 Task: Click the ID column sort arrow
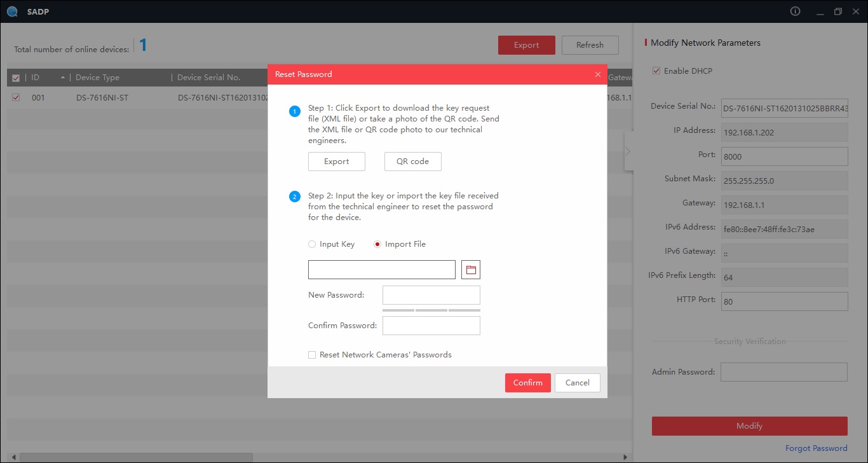(x=62, y=78)
